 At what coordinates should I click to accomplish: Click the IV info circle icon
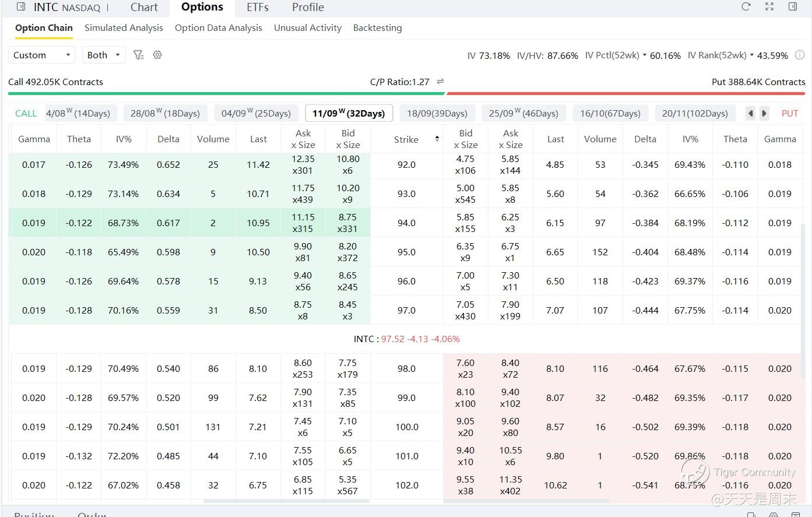coord(800,55)
